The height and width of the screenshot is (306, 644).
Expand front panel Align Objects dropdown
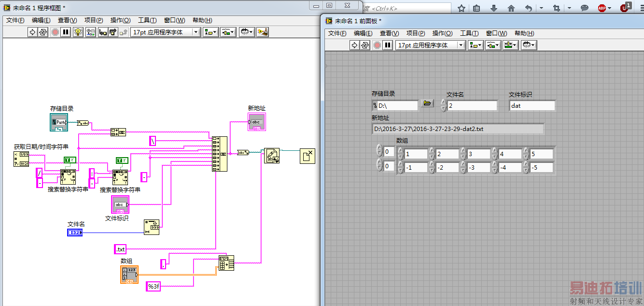477,45
